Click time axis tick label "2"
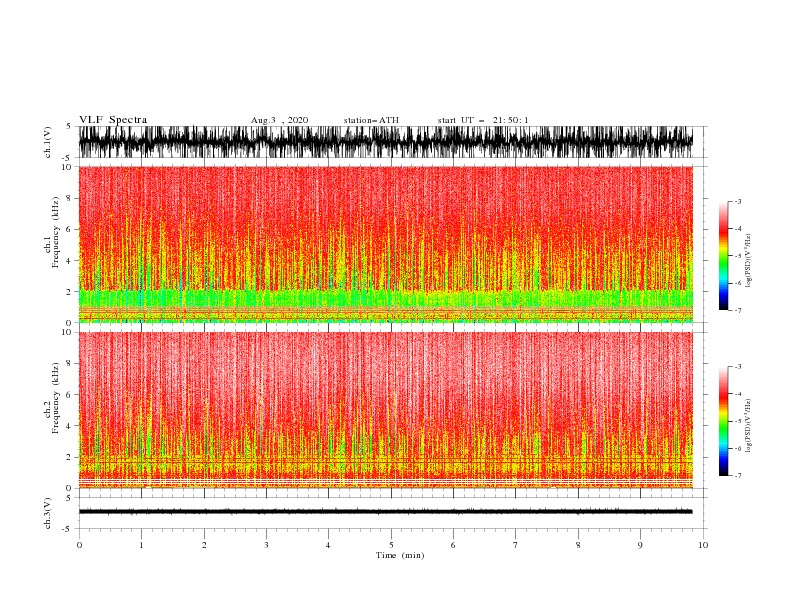 pos(204,545)
